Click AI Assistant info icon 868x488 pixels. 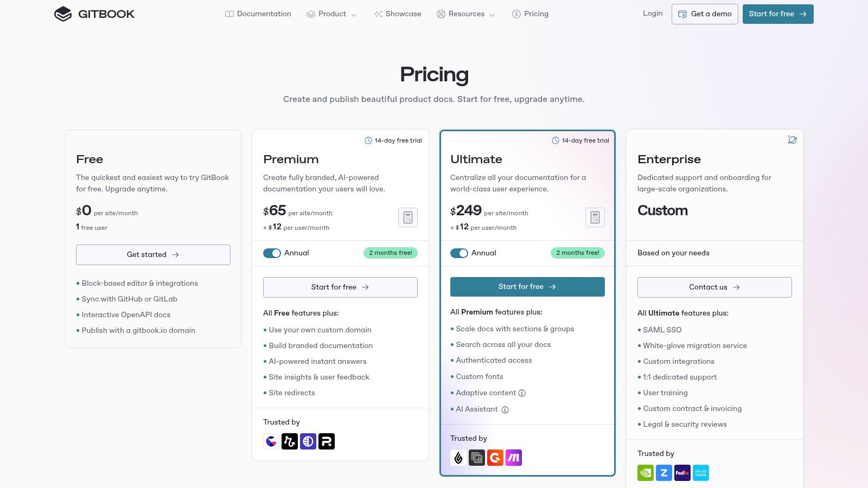coord(505,410)
